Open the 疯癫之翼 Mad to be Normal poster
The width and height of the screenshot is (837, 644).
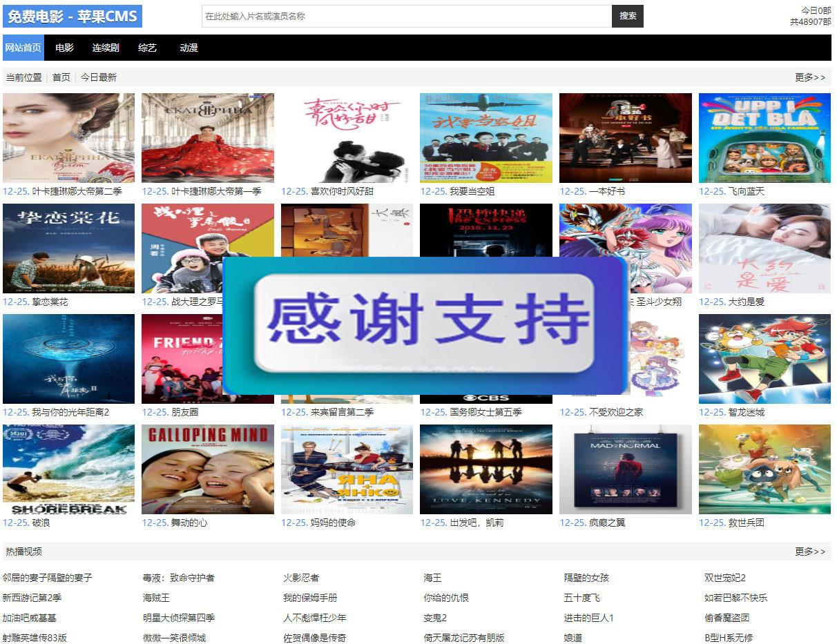626,469
